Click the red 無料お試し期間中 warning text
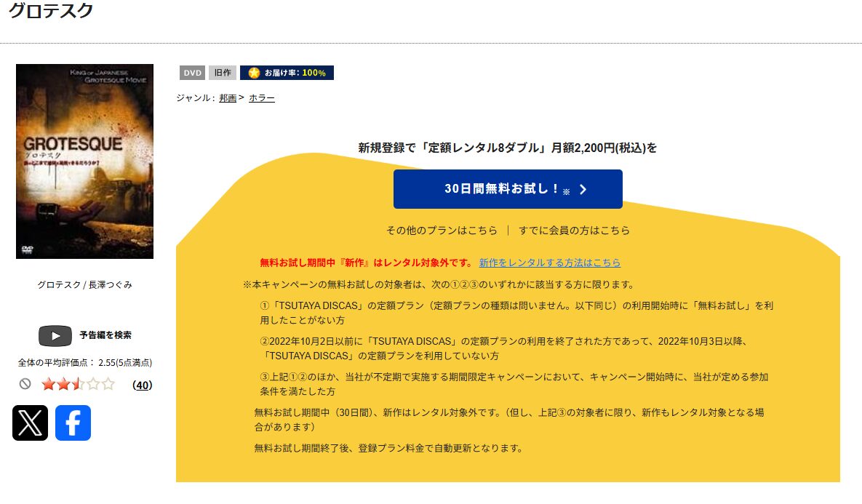Image resolution: width=862 pixels, height=504 pixels. 366,263
